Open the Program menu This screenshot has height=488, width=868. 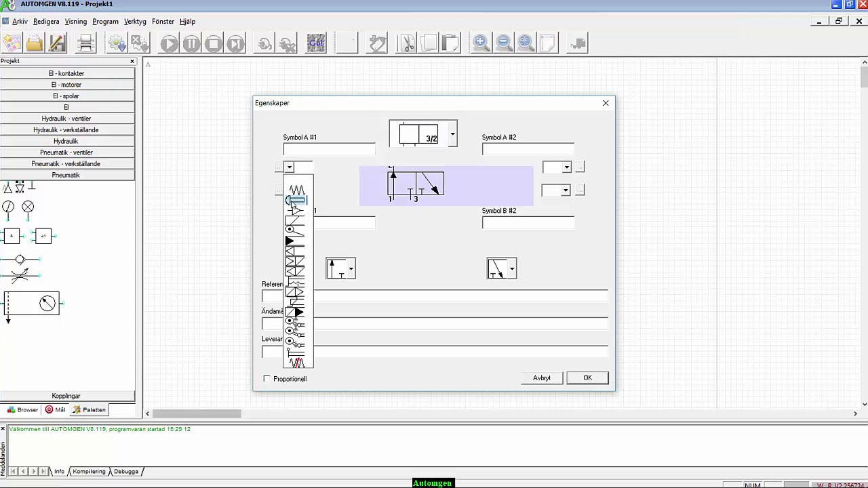coord(105,22)
